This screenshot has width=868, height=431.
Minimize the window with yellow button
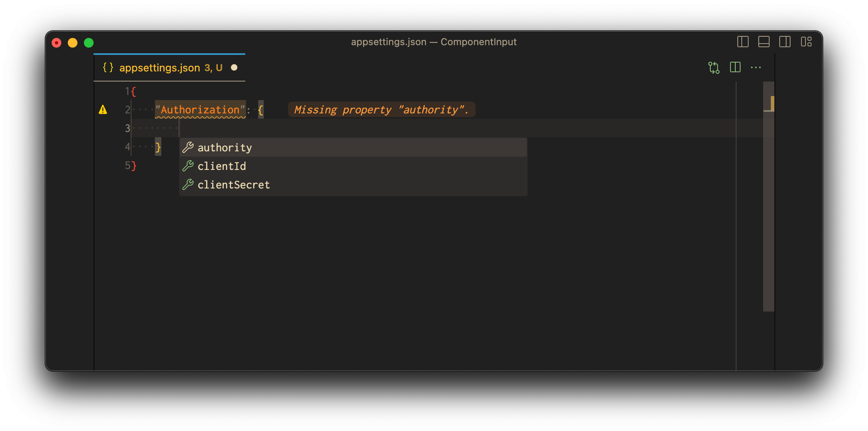click(x=73, y=42)
